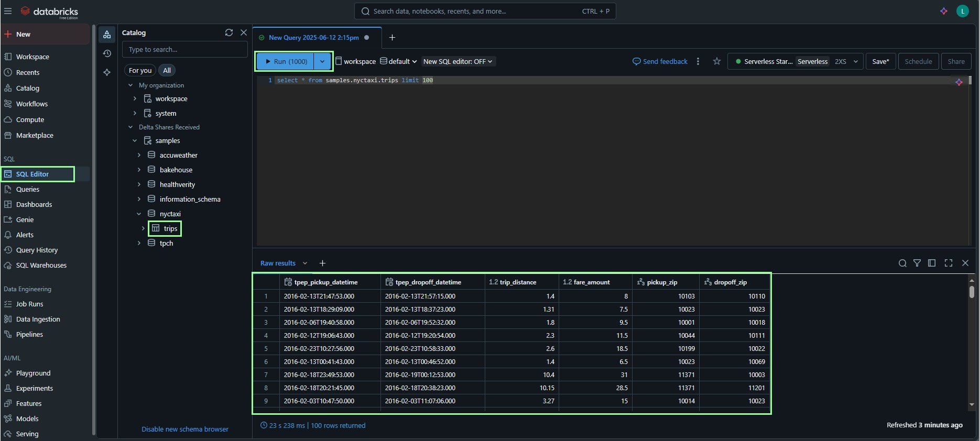This screenshot has height=441, width=980.
Task: Run the query with Run (1000)
Action: tap(286, 61)
